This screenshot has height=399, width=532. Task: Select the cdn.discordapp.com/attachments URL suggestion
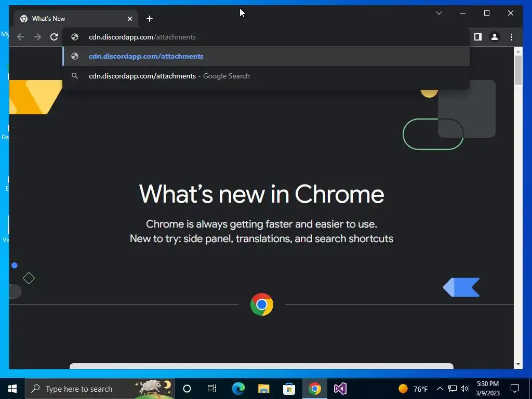point(267,56)
